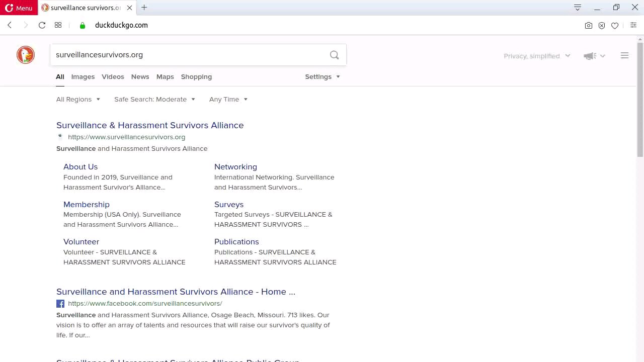Viewport: 644px width, 362px height.
Task: Open Easy Setup sidebar icon
Action: [x=633, y=25]
